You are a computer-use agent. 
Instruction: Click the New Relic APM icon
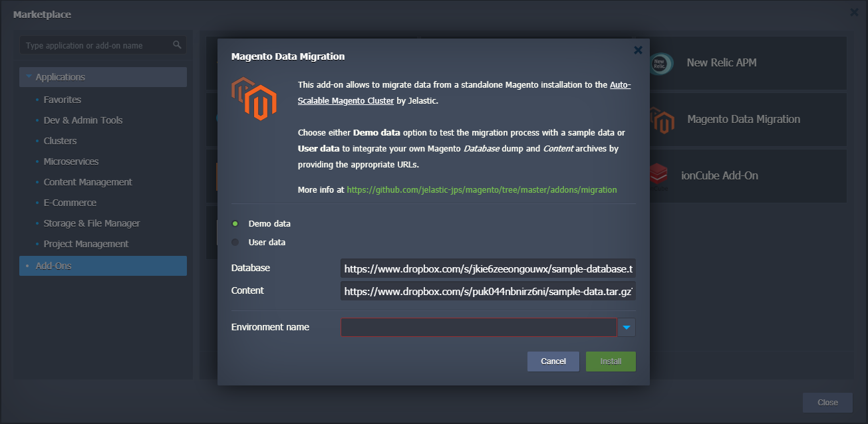(659, 63)
